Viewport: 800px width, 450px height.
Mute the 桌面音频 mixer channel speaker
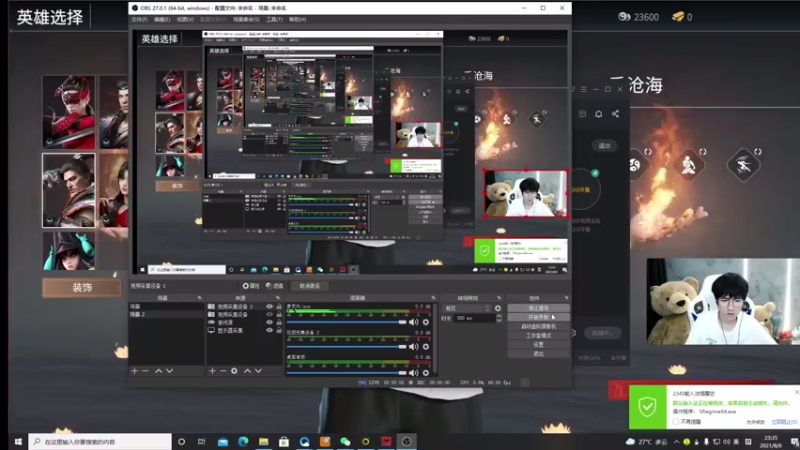pos(414,372)
